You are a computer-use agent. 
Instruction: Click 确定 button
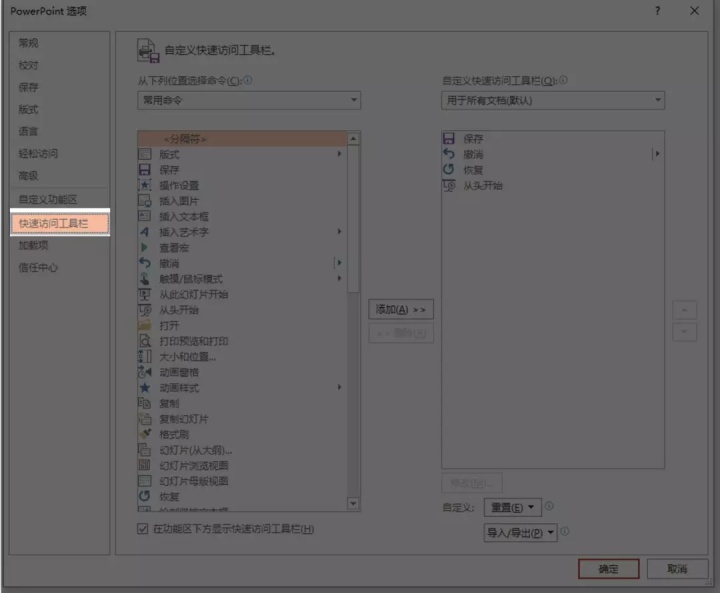[x=608, y=569]
